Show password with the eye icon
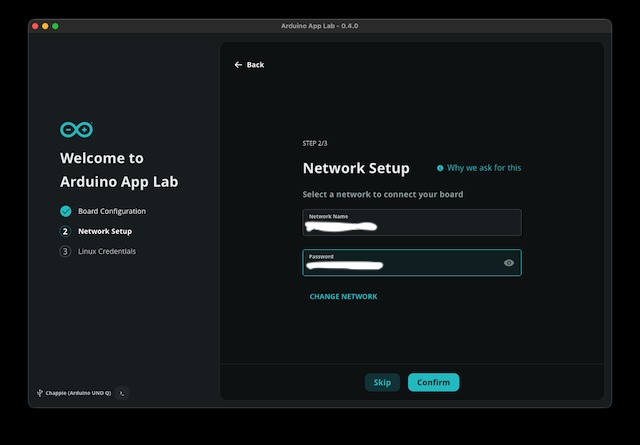Image resolution: width=640 pixels, height=445 pixels. point(509,263)
